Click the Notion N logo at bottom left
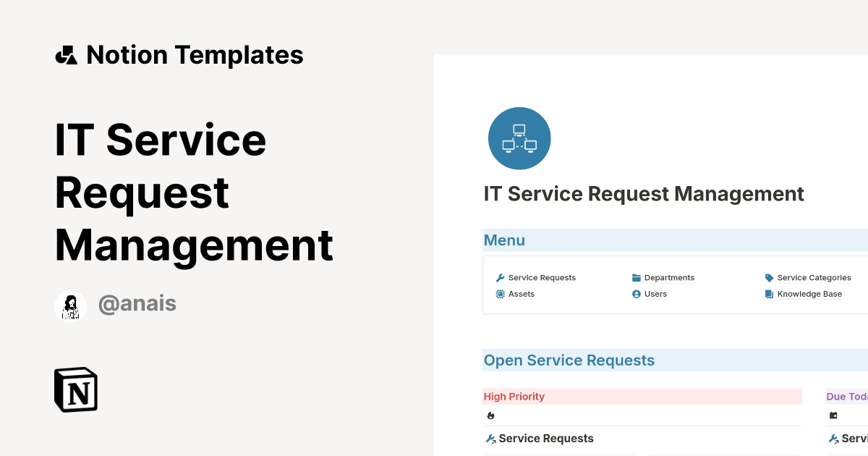This screenshot has width=868, height=456. [75, 389]
